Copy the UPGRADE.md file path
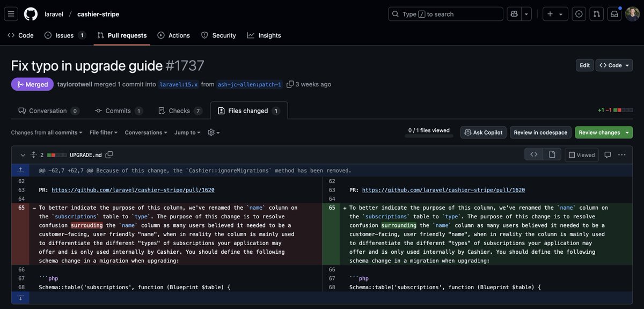The width and height of the screenshot is (644, 309). 109,155
